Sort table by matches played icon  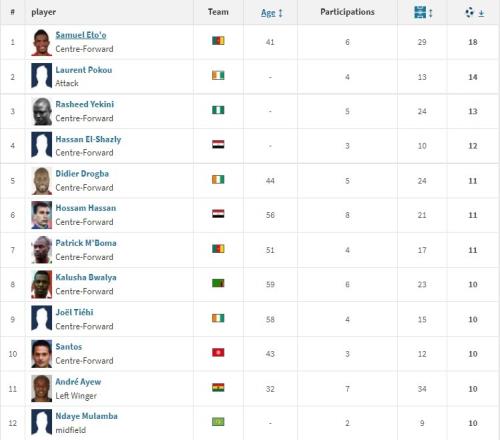tap(420, 12)
